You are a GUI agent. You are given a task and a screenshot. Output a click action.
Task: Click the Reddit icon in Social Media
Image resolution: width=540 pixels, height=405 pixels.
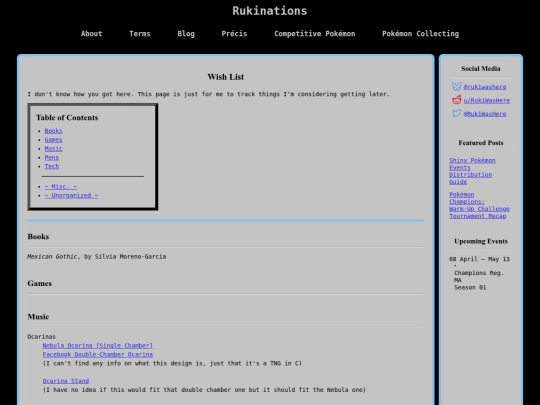[x=457, y=100]
